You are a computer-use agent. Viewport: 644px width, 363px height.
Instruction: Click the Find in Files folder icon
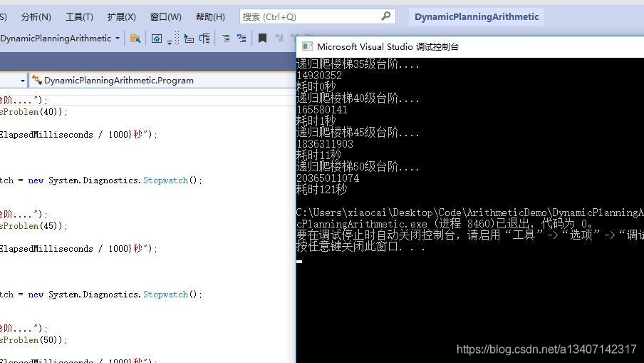point(135,39)
